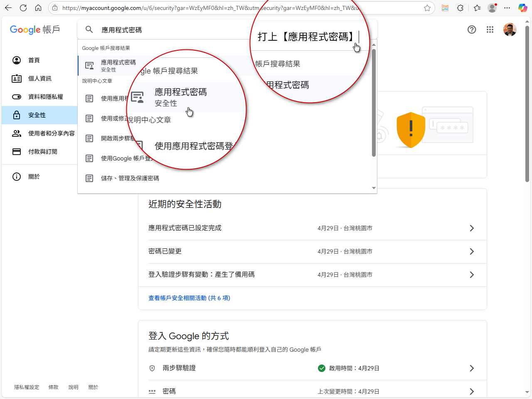
Task: Open the Google apps grid icon
Action: pyautogui.click(x=490, y=30)
